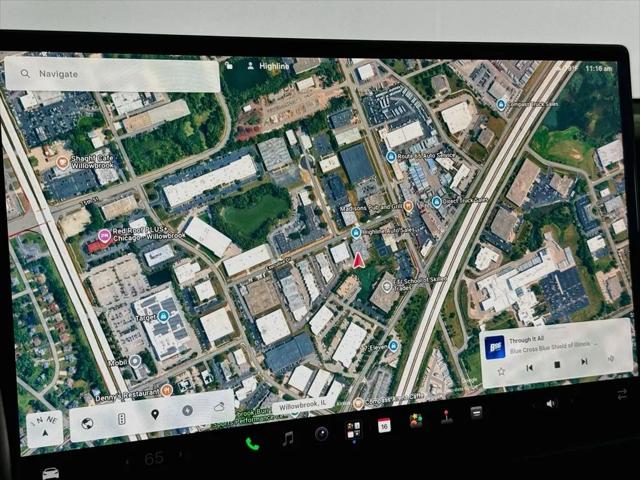The width and height of the screenshot is (640, 480).
Task: Select the Compass Arena Cafe pin
Action: pyautogui.click(x=358, y=403)
